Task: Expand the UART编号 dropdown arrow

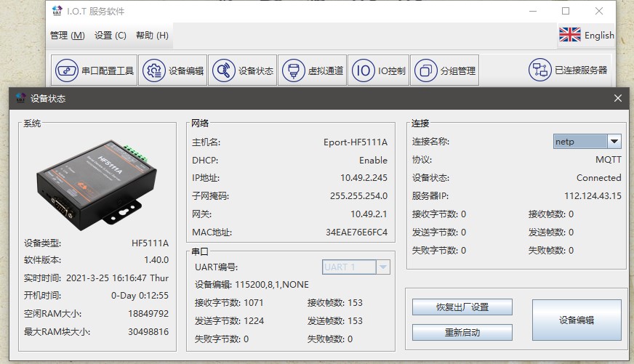Action: click(383, 267)
